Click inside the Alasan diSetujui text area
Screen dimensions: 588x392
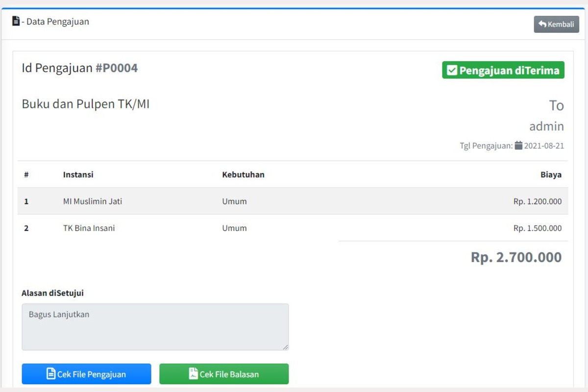[x=155, y=327]
